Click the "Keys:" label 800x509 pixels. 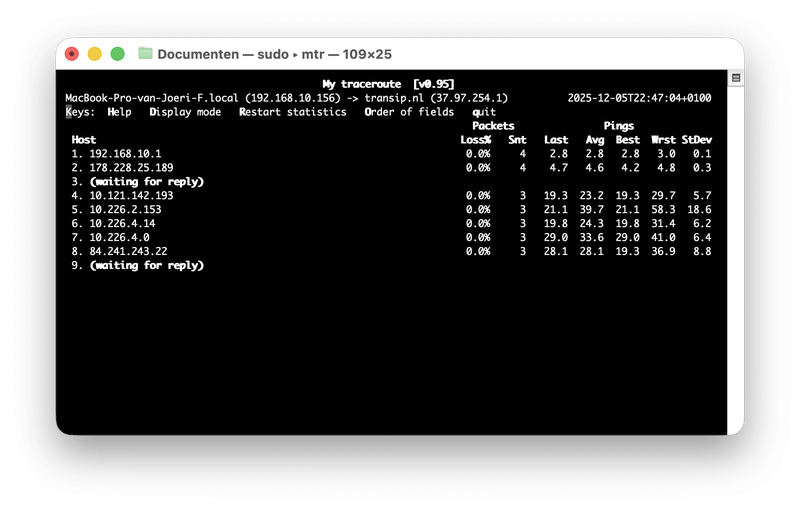point(80,112)
